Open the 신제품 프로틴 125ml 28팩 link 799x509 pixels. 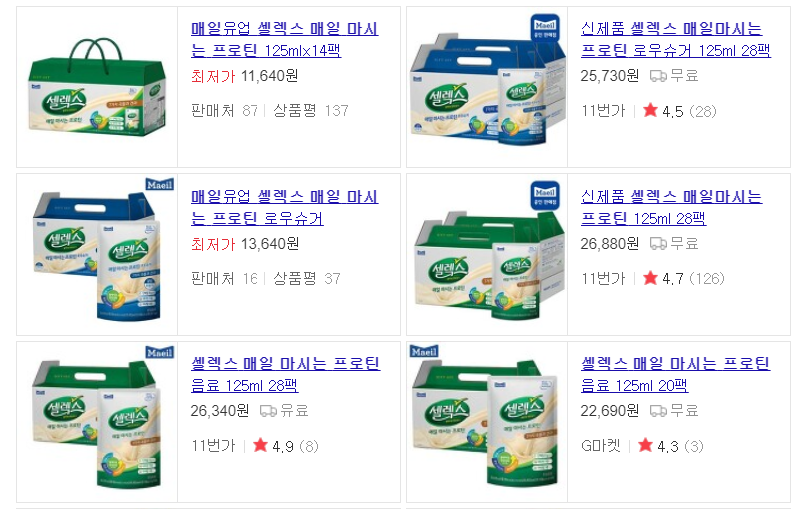(671, 207)
